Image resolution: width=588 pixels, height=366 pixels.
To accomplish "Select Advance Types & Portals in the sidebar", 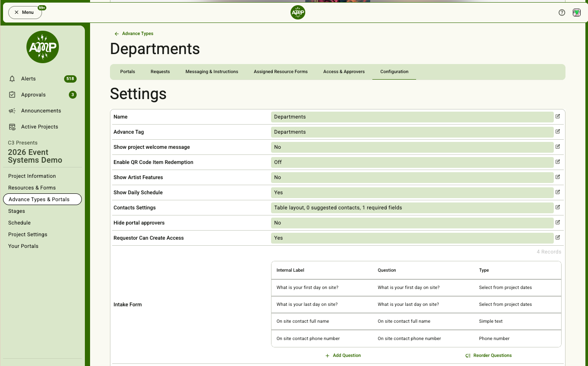I will pyautogui.click(x=42, y=199).
